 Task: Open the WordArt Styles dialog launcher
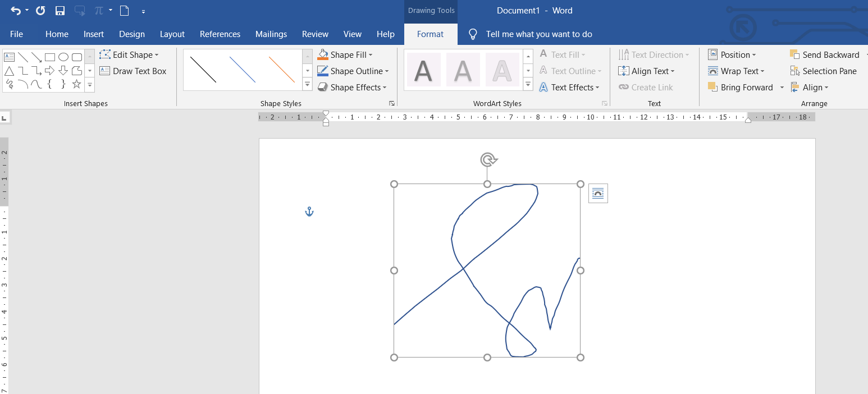(x=605, y=103)
